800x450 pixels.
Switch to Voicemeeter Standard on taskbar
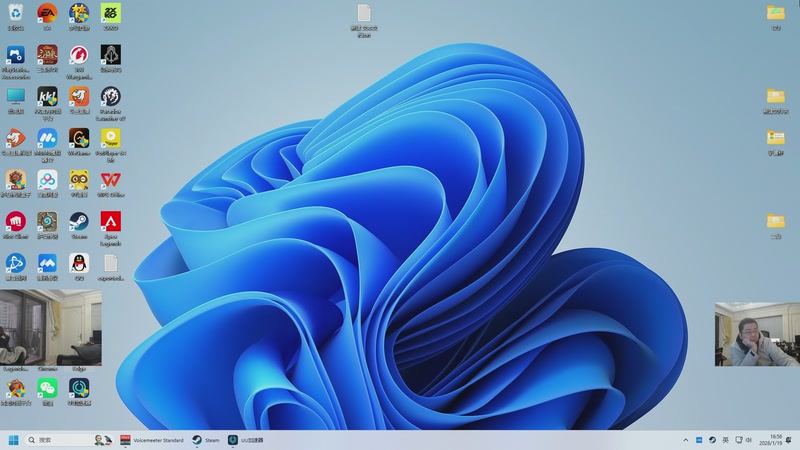pos(152,440)
